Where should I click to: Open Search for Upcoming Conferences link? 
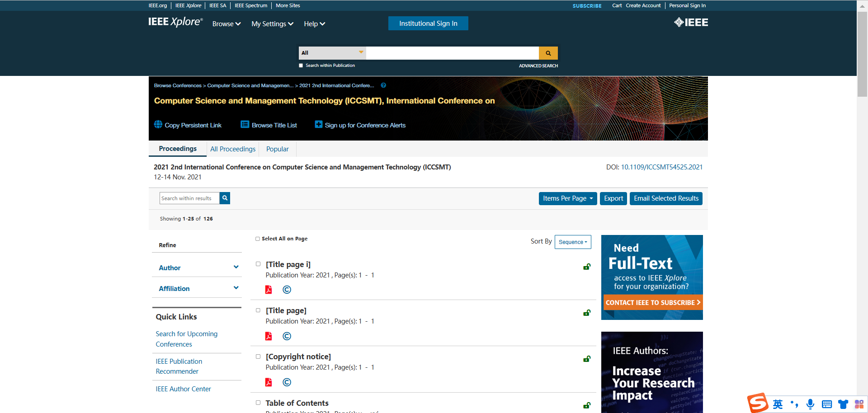[187, 339]
